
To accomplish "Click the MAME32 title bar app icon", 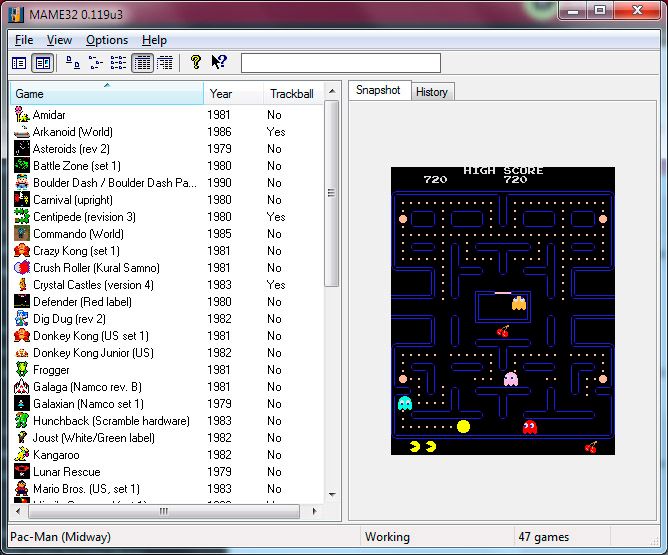I will coord(16,14).
